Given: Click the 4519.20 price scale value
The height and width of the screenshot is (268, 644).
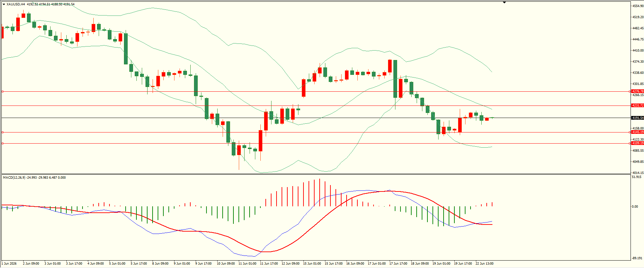Looking at the screenshot, I should point(638,17).
